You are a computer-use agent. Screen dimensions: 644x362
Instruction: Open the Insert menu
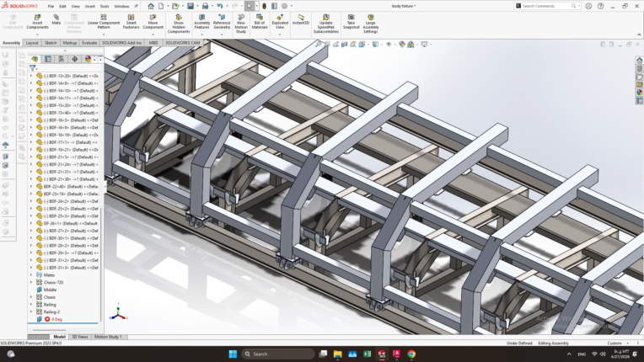pyautogui.click(x=89, y=7)
